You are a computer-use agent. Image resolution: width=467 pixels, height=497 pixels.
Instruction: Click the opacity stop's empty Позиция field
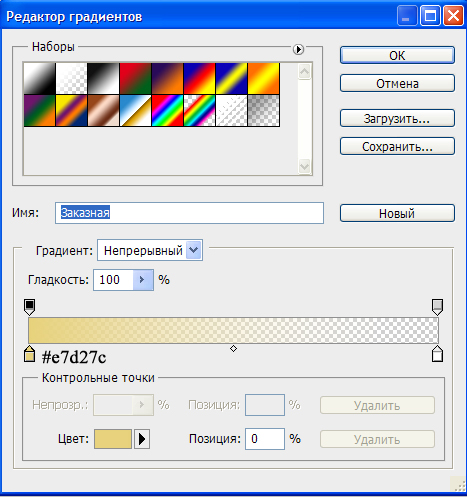(x=265, y=405)
